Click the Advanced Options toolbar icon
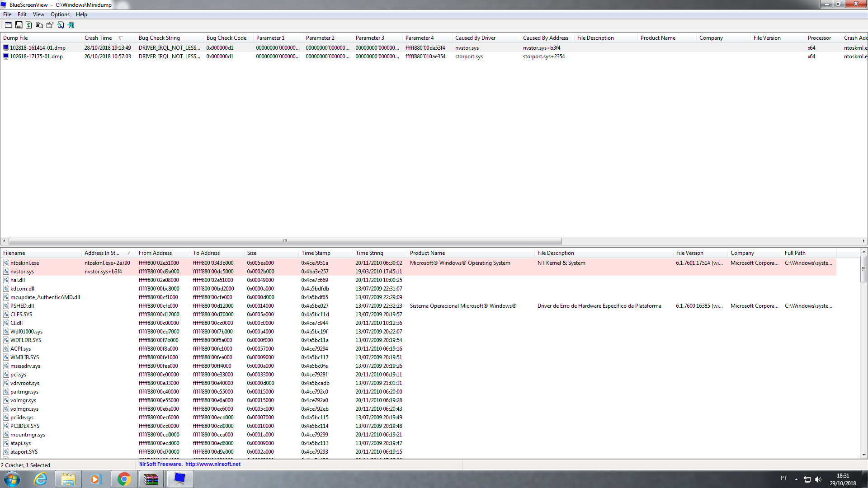868x488 pixels. click(x=9, y=25)
